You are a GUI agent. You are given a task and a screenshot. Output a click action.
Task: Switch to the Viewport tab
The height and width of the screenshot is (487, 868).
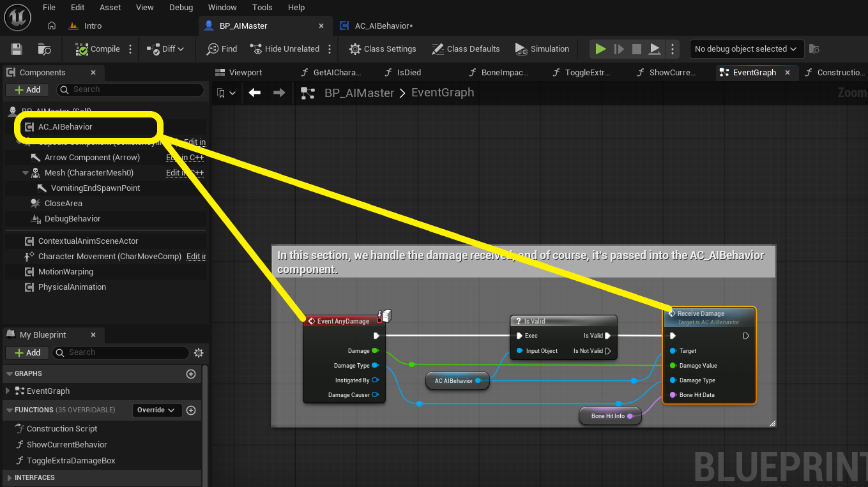coord(239,73)
